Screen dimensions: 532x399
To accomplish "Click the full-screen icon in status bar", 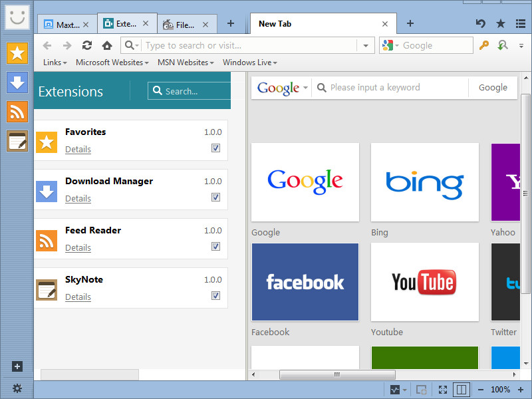I will coord(442,390).
